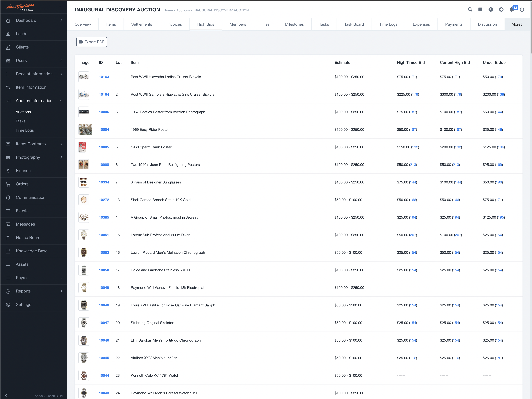Open the notifications bell with badge 12

512,10
